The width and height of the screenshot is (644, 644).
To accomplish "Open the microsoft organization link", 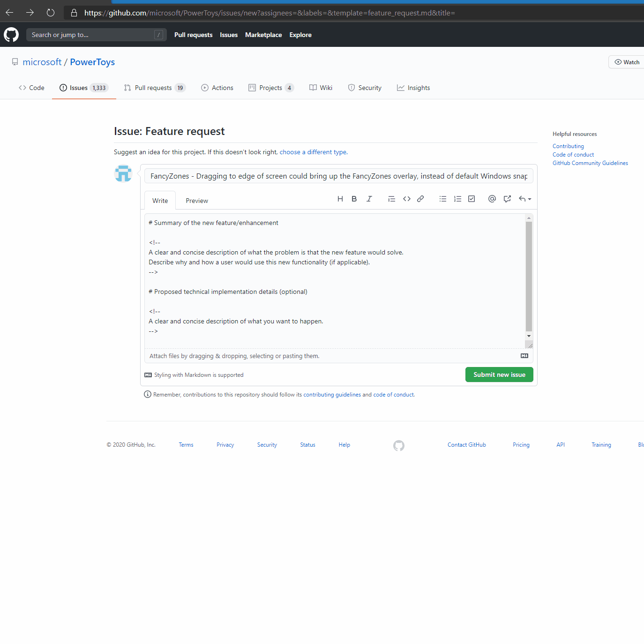I will 42,62.
